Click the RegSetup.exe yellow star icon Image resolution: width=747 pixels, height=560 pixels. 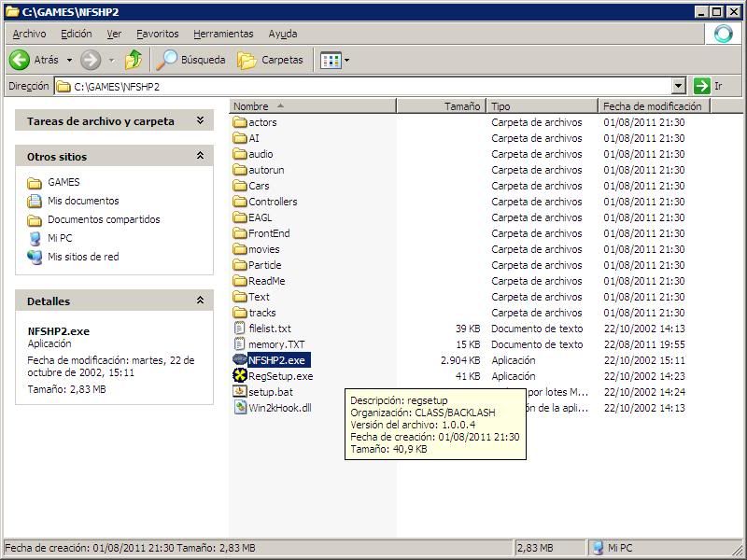click(x=240, y=376)
